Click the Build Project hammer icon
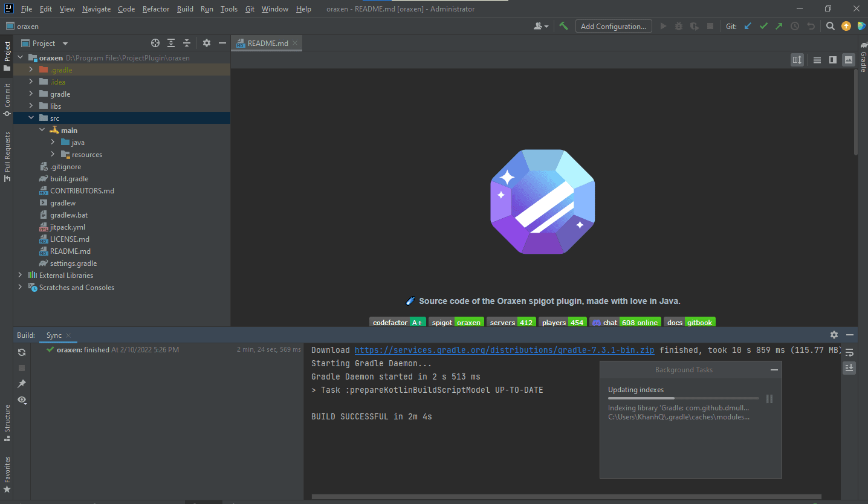Screen dimensions: 868x504 (x=563, y=26)
